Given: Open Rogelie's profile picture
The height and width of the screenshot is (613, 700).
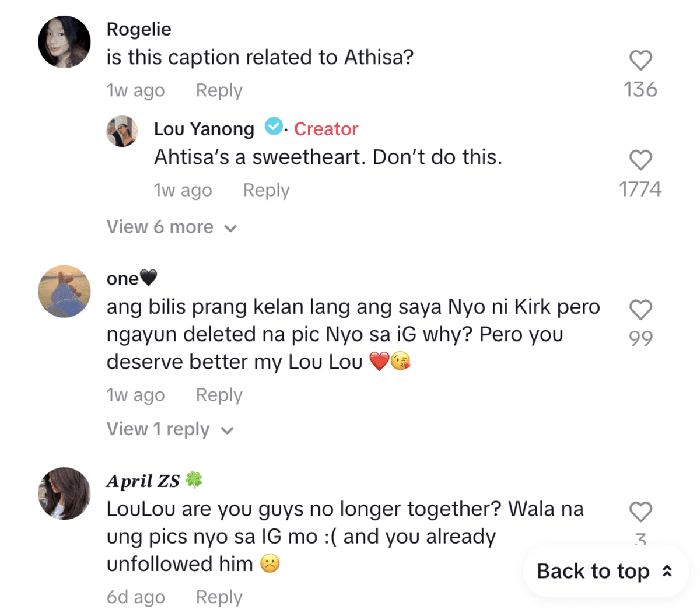Looking at the screenshot, I should [x=64, y=41].
